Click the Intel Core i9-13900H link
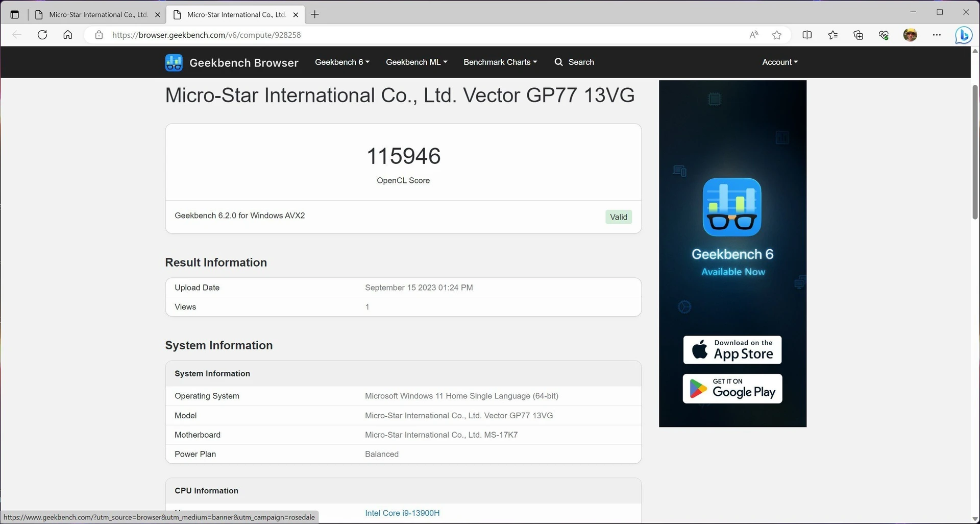Screen dimensions: 980x524 (x=402, y=513)
